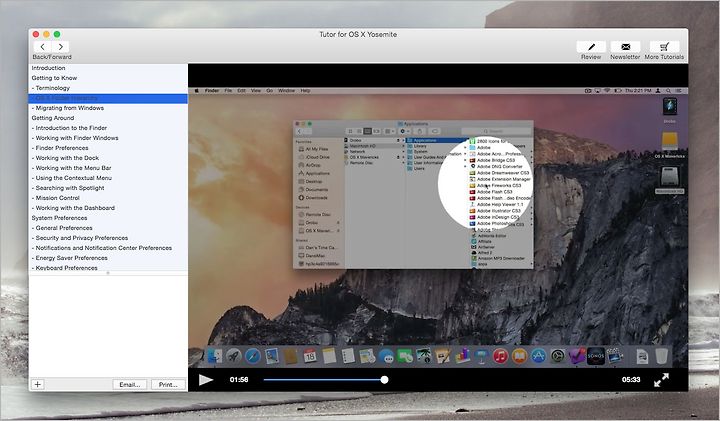Play the tutorial video

(206, 380)
